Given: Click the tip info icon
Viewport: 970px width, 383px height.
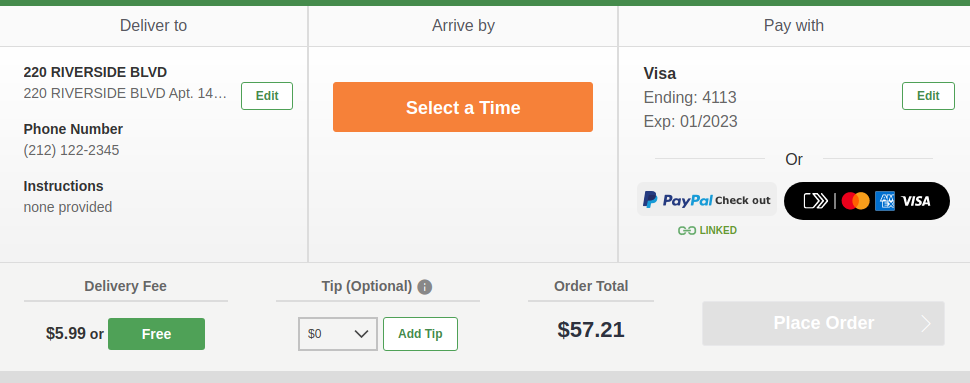Looking at the screenshot, I should [424, 287].
